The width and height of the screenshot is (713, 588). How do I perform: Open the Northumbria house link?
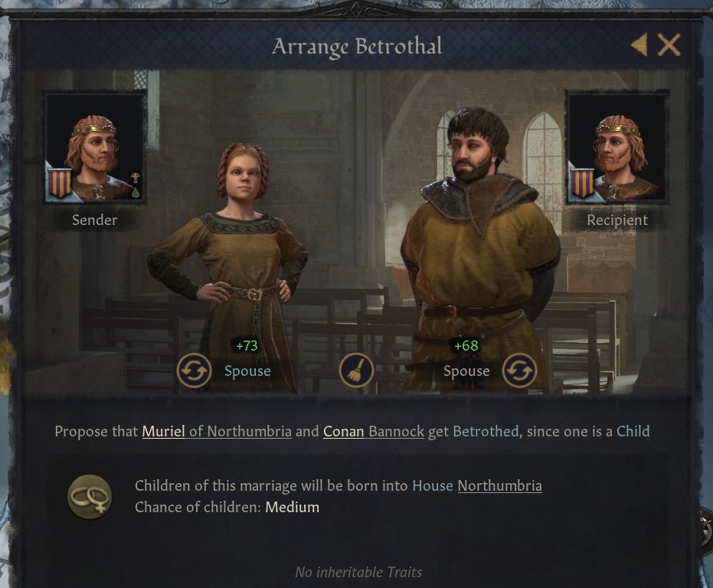point(500,485)
